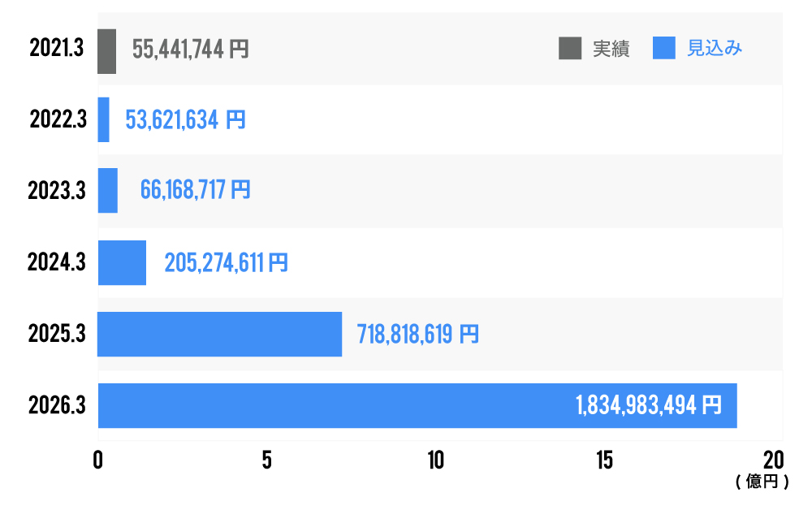Screen dimensions: 812x510
Task: Click the blue 2022.3 bar
Action: [103, 120]
